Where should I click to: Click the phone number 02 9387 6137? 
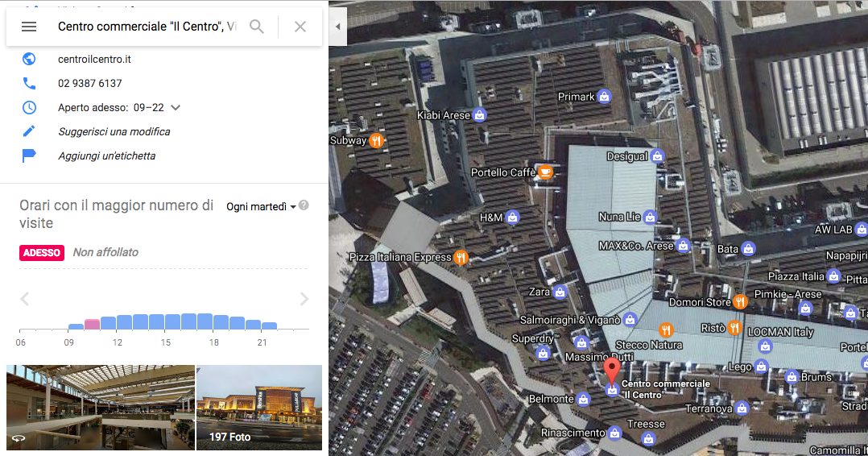(x=89, y=83)
